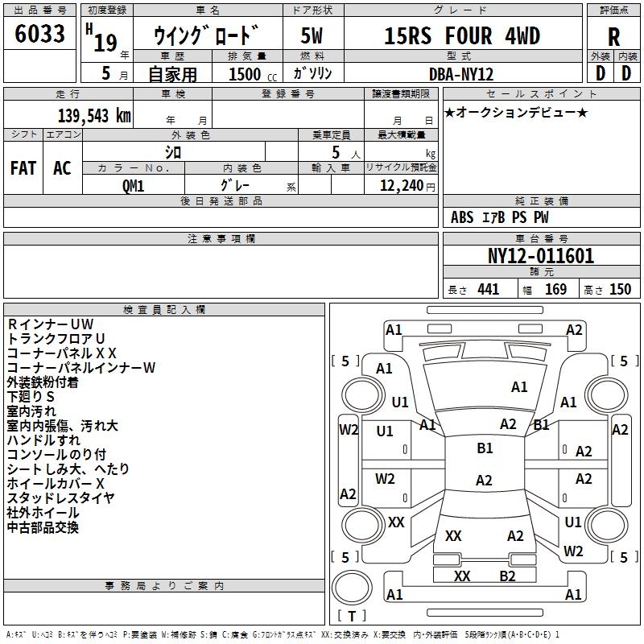Click the chassis number NY12-011601

[541, 256]
